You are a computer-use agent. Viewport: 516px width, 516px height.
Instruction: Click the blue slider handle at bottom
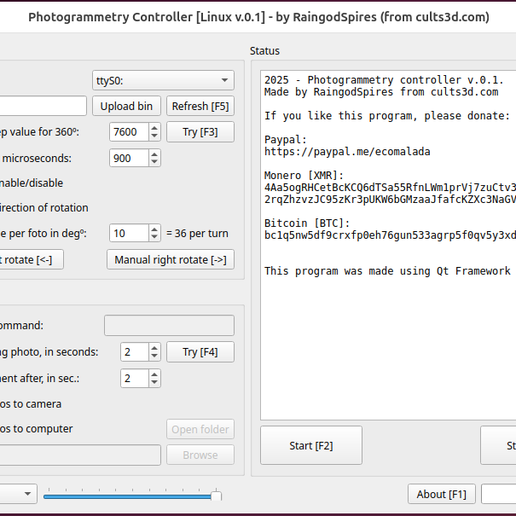pos(216,496)
